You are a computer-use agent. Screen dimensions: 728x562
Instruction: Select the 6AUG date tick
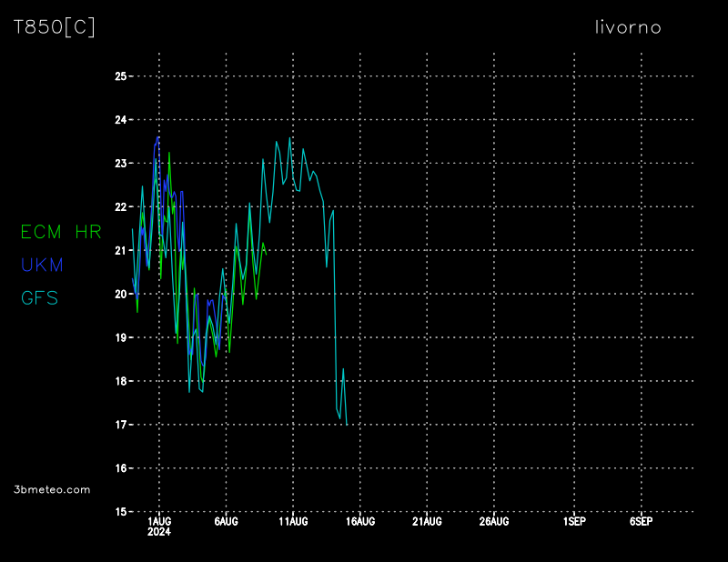226,522
